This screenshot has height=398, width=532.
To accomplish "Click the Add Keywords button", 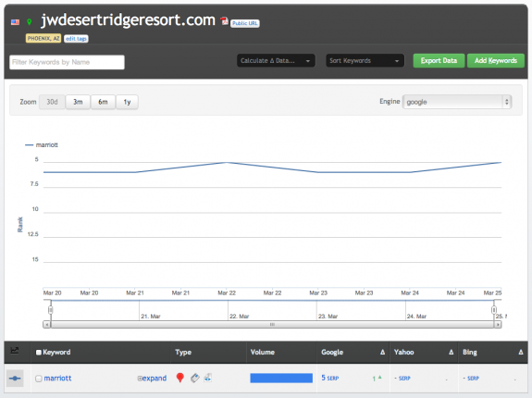I will click(496, 61).
